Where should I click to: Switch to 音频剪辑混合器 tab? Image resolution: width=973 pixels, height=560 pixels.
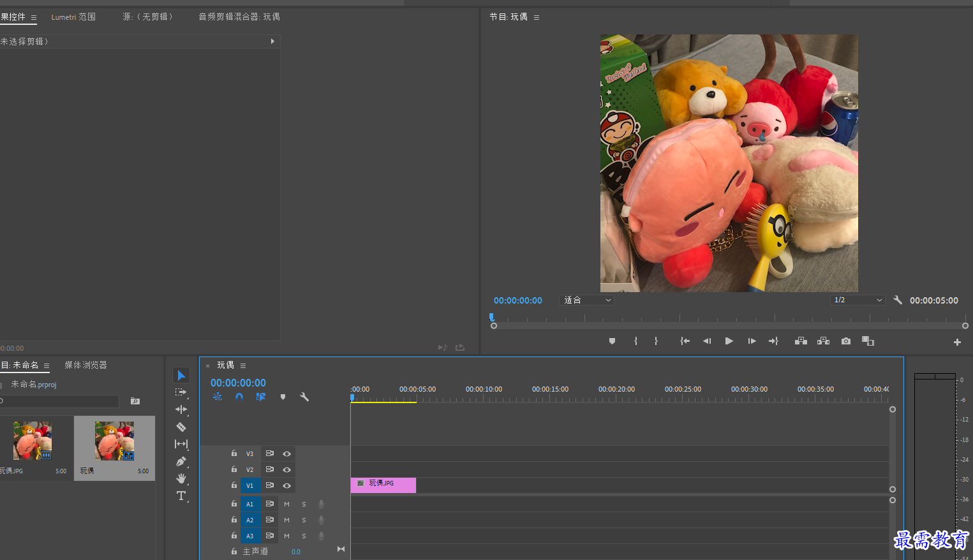(x=239, y=17)
